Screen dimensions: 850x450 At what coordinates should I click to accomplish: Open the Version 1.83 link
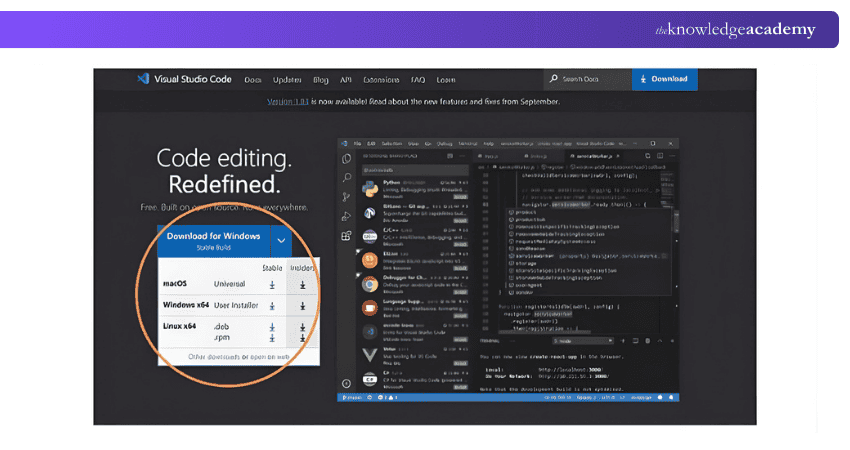pos(288,101)
